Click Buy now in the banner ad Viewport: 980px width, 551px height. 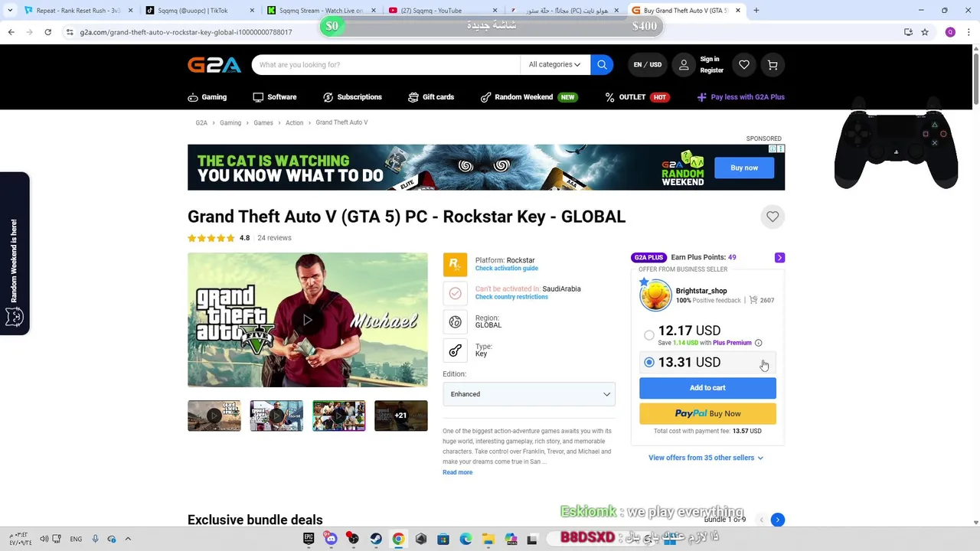(x=744, y=168)
